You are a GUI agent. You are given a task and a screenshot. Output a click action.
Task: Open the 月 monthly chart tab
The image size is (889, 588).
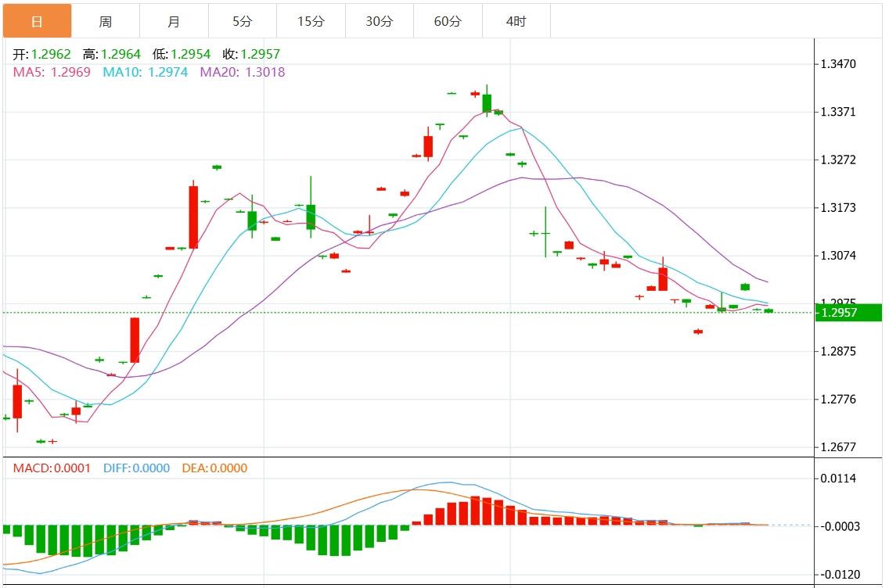tap(174, 21)
